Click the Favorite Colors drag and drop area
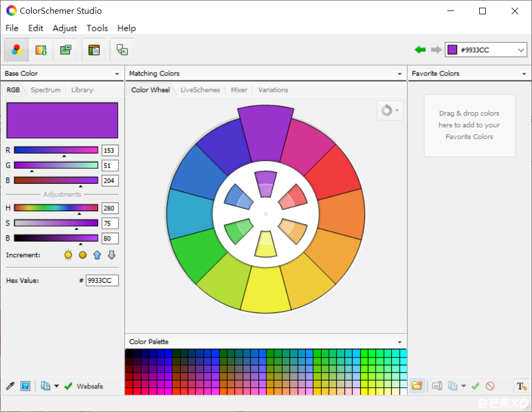Screen dimensions: 532x412 pyautogui.click(x=470, y=125)
